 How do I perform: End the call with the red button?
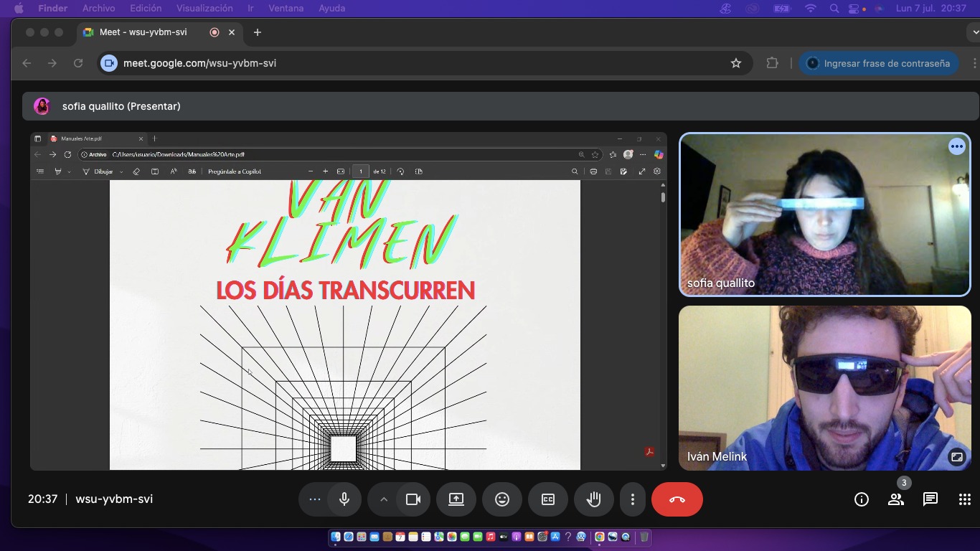(677, 499)
